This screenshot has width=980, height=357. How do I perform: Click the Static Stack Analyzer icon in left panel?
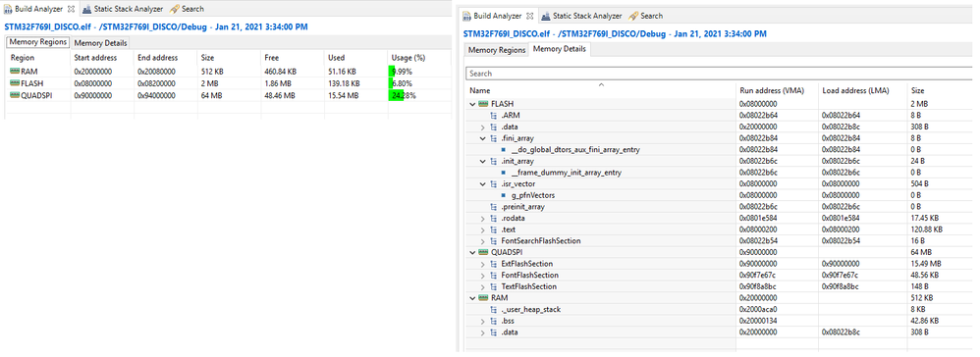click(87, 9)
